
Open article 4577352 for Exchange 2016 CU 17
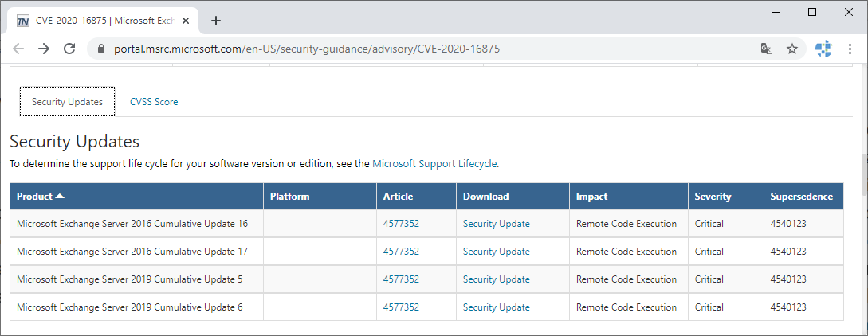tap(401, 252)
